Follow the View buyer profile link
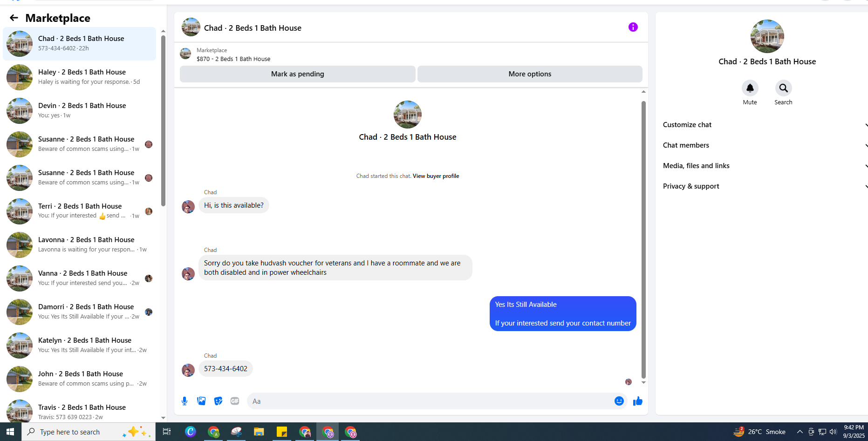The height and width of the screenshot is (441, 868). pyautogui.click(x=436, y=176)
